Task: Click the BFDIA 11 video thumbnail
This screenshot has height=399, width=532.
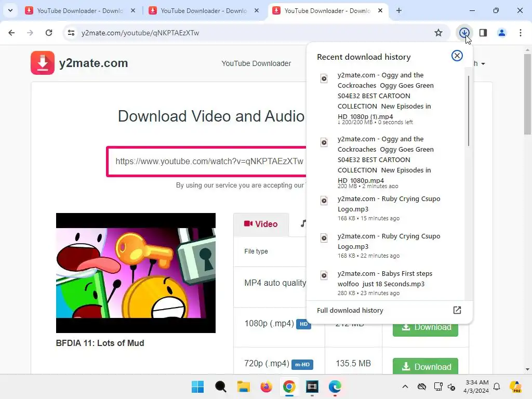Action: pos(136,273)
